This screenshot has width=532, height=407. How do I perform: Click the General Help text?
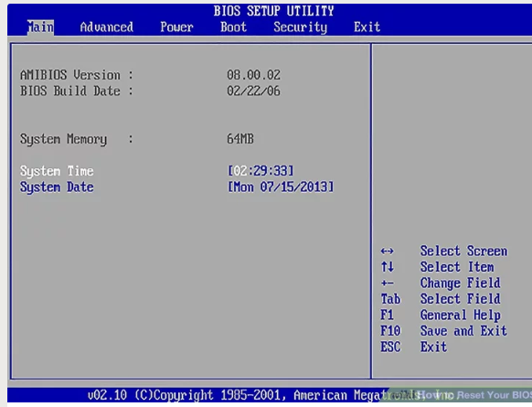(x=461, y=315)
